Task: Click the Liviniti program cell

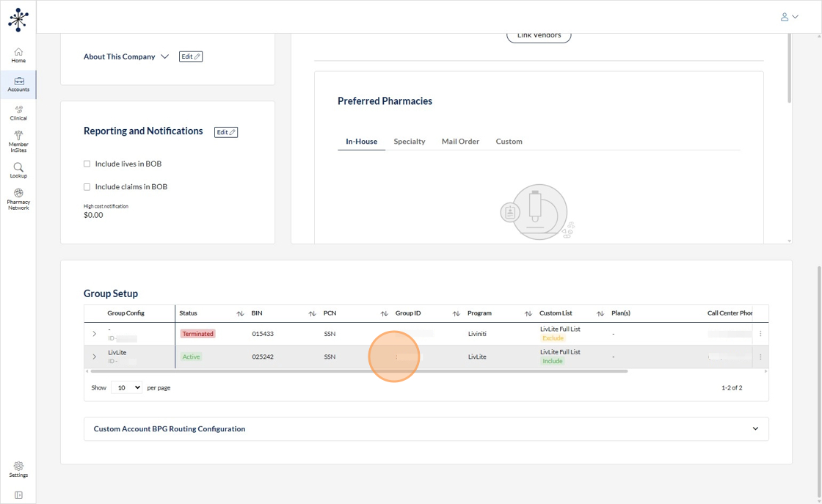Action: coord(477,334)
